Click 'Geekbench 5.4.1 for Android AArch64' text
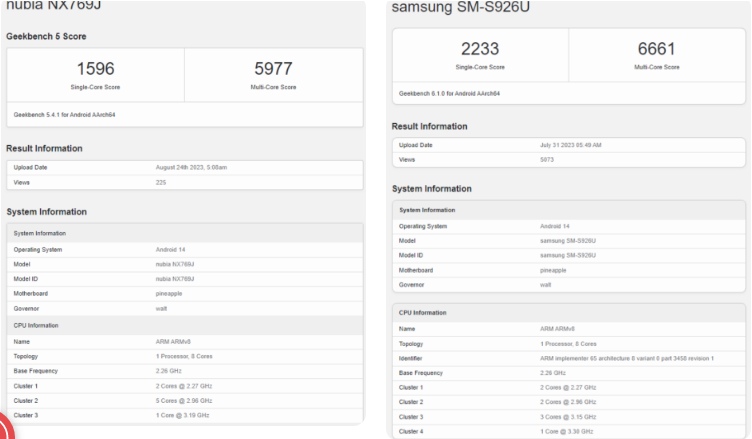This screenshot has width=752, height=439. pyautogui.click(x=64, y=115)
